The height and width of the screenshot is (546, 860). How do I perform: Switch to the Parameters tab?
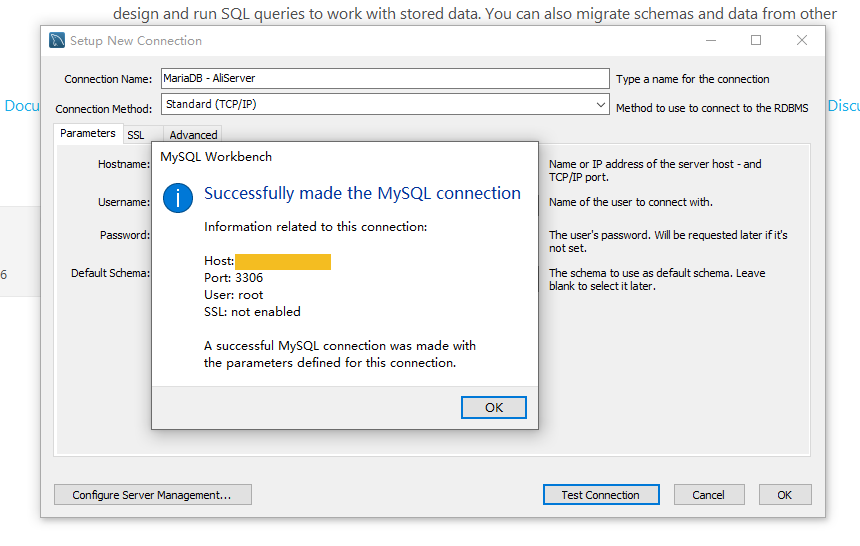(x=88, y=134)
